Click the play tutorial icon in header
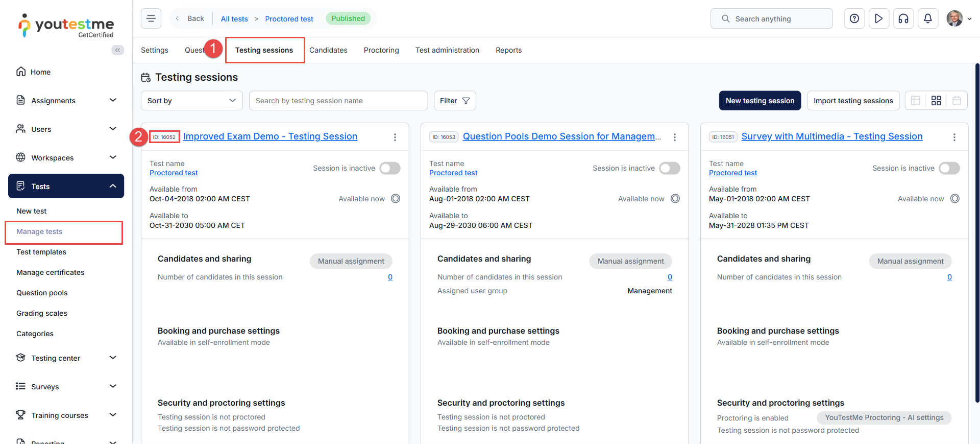The height and width of the screenshot is (444, 980). click(x=878, y=18)
